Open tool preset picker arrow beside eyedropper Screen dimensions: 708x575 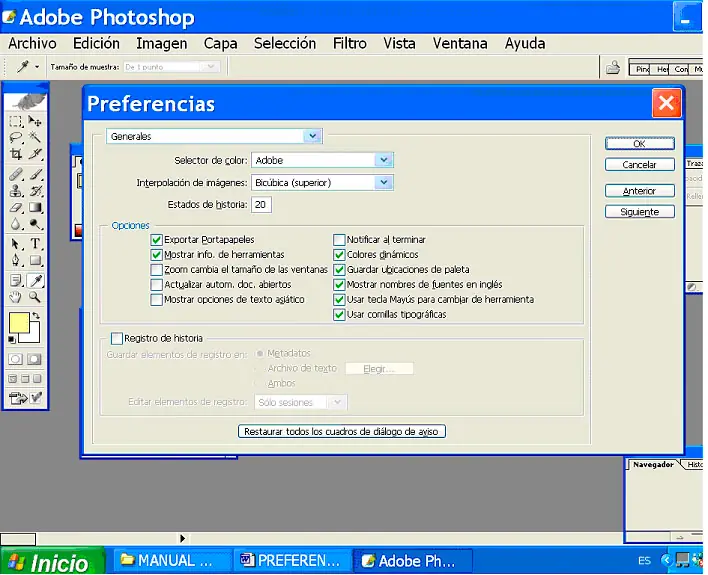tap(37, 67)
